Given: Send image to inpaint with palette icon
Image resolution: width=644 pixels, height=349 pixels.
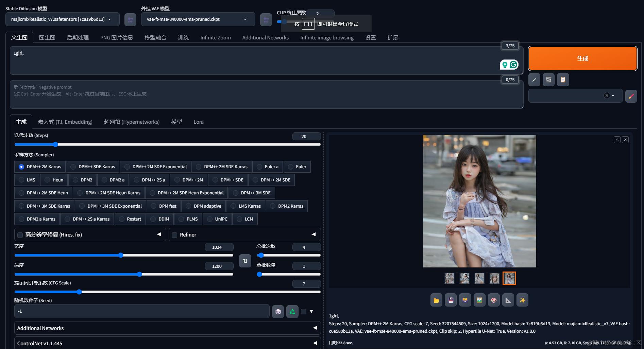Looking at the screenshot, I should coord(494,300).
